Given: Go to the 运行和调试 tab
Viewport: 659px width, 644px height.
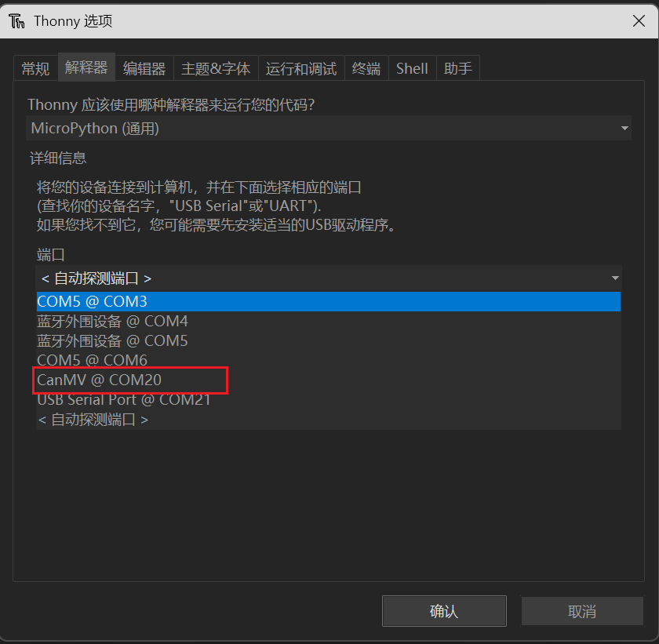Looking at the screenshot, I should [301, 68].
